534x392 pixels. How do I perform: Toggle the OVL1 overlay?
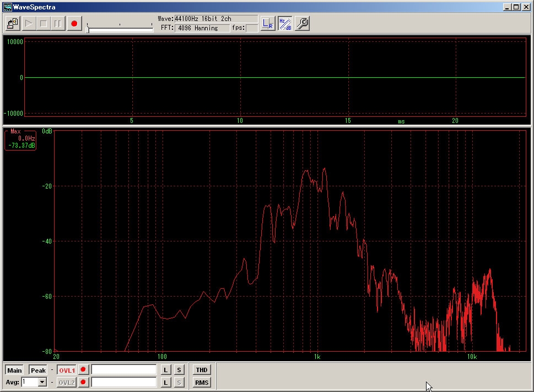click(x=66, y=370)
